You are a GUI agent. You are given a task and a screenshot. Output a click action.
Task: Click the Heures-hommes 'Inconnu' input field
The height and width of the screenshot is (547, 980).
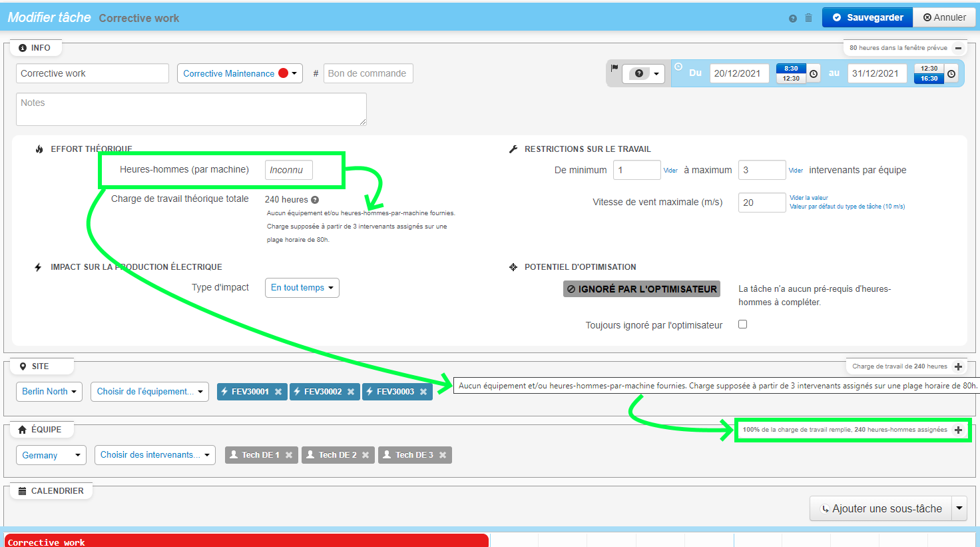(x=288, y=170)
